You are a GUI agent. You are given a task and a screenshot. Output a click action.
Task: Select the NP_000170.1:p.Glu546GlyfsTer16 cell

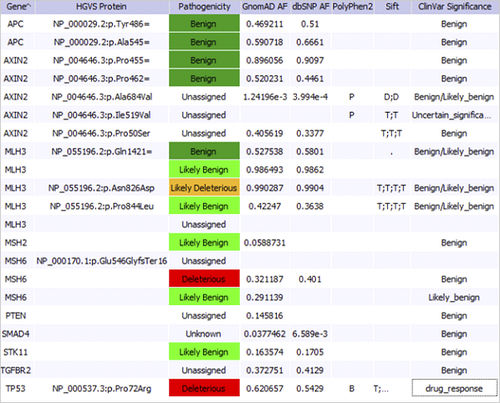coord(101,261)
